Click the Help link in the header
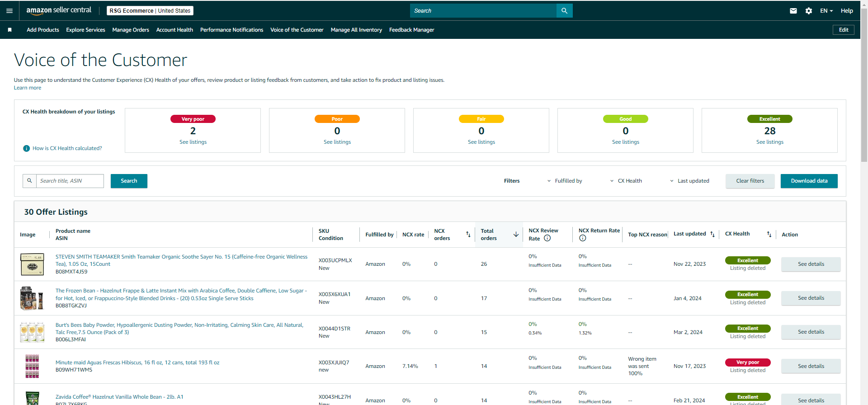Screen dimensions: 868x405 [847, 11]
